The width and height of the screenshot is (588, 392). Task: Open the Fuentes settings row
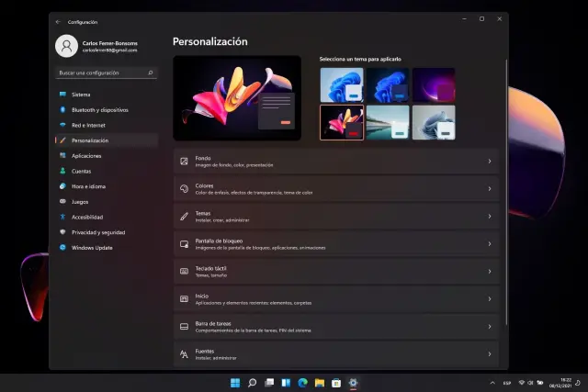tap(335, 353)
